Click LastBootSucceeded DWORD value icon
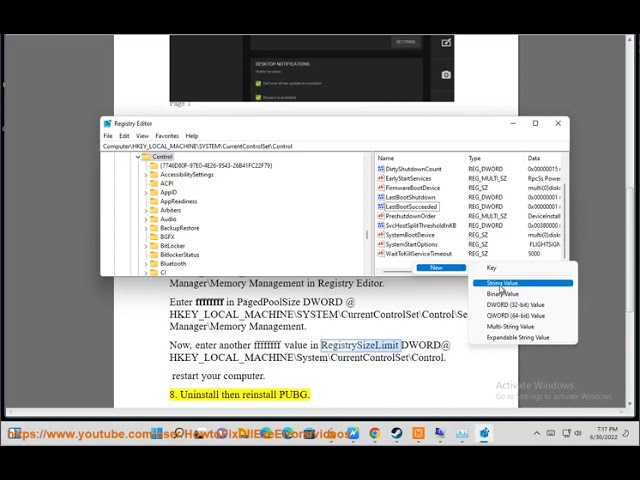 pos(381,207)
